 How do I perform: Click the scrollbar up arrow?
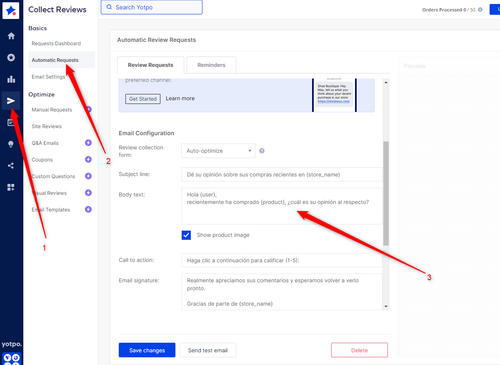(x=386, y=82)
